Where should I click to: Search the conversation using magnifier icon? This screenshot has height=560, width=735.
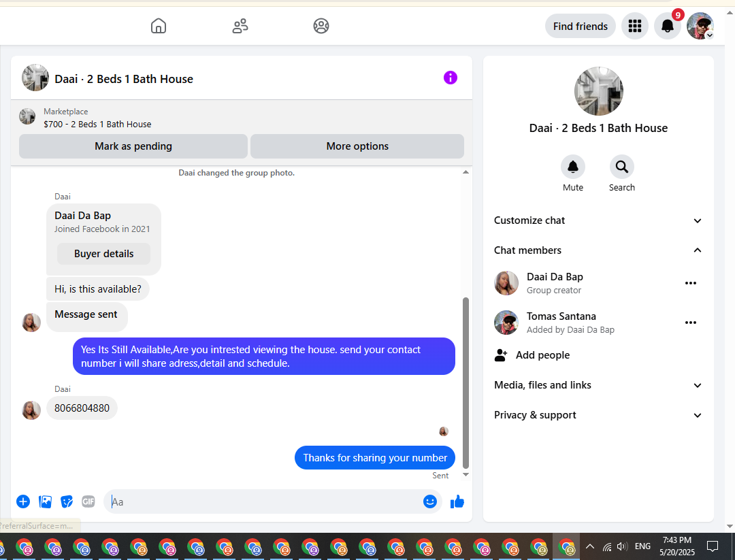tap(621, 167)
